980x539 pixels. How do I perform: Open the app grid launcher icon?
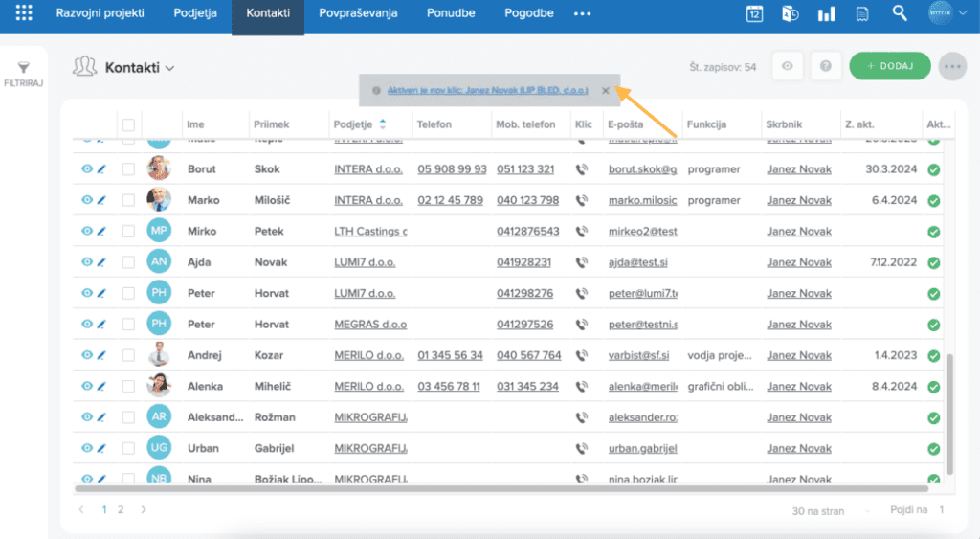[24, 13]
